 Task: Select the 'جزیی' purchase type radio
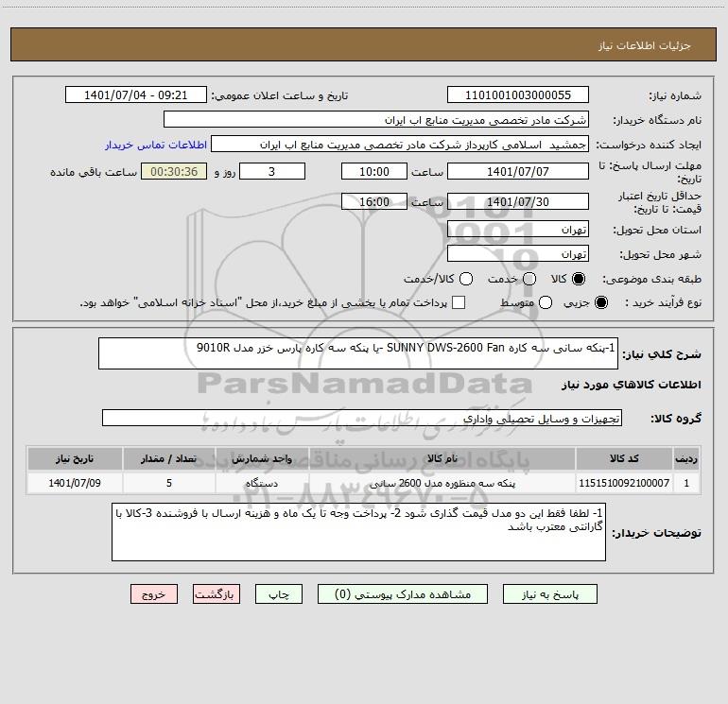coord(601,302)
